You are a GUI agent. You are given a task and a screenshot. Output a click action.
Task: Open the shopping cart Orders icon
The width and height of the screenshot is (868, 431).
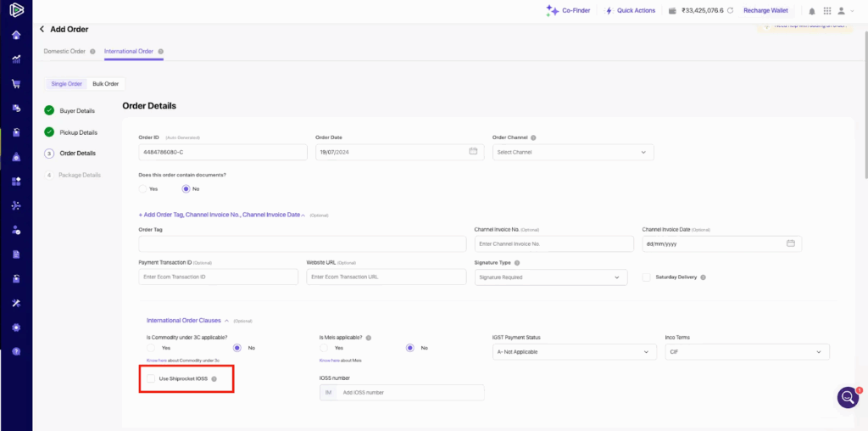(16, 84)
